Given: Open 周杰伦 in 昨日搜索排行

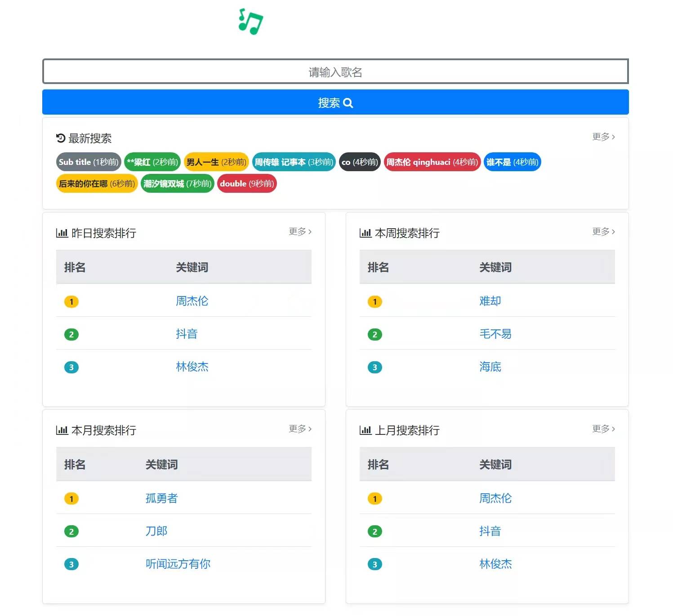Looking at the screenshot, I should 192,301.
